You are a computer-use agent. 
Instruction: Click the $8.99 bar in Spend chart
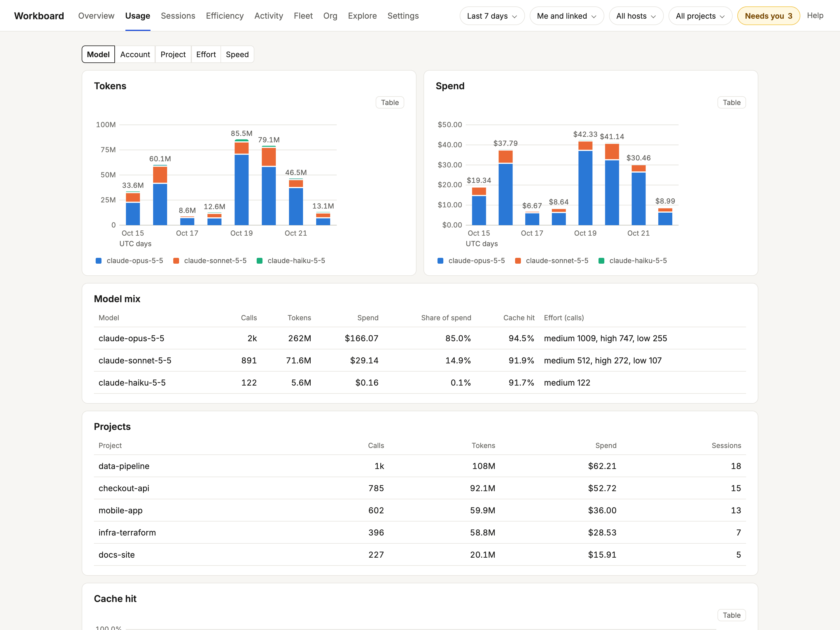point(665,216)
